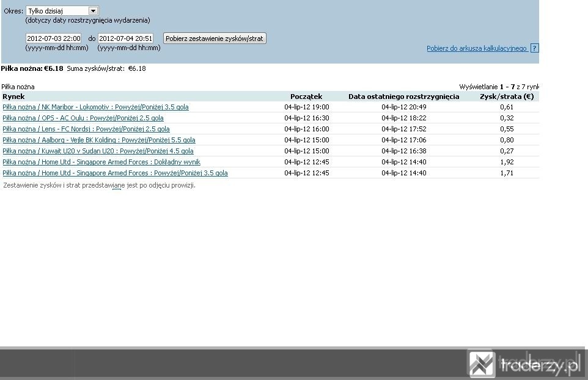Image resolution: width=588 pixels, height=380 pixels.
Task: Click Data ostatniego rozstrzygnięcia column header
Action: [x=403, y=97]
